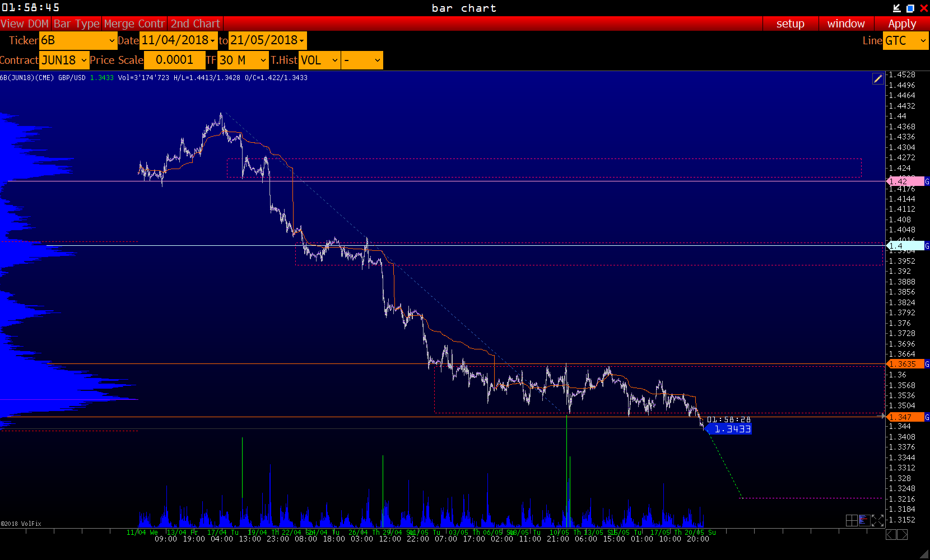This screenshot has height=560, width=930.
Task: Click the dock-window arrow icon in title bar
Action: pos(897,8)
